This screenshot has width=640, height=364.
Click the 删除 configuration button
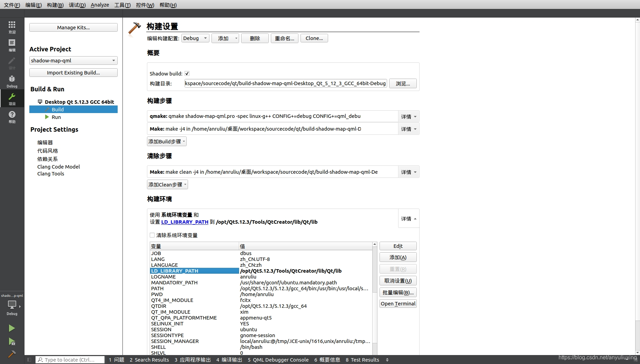(255, 38)
